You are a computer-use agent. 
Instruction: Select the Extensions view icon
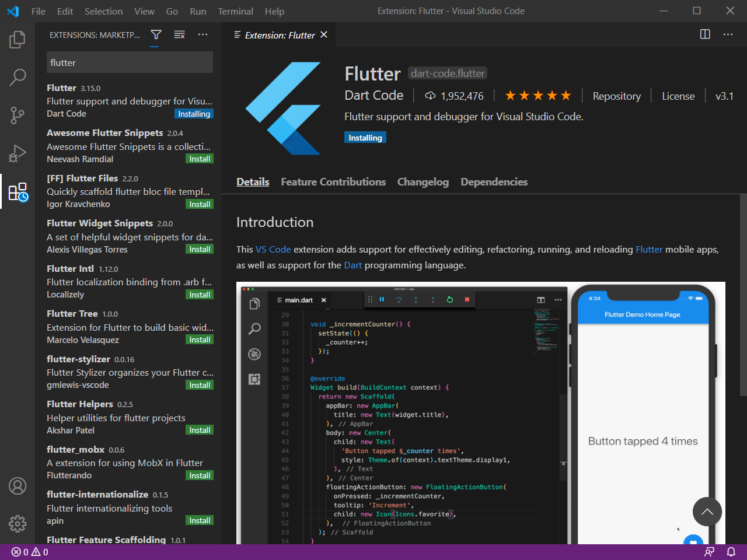[18, 191]
